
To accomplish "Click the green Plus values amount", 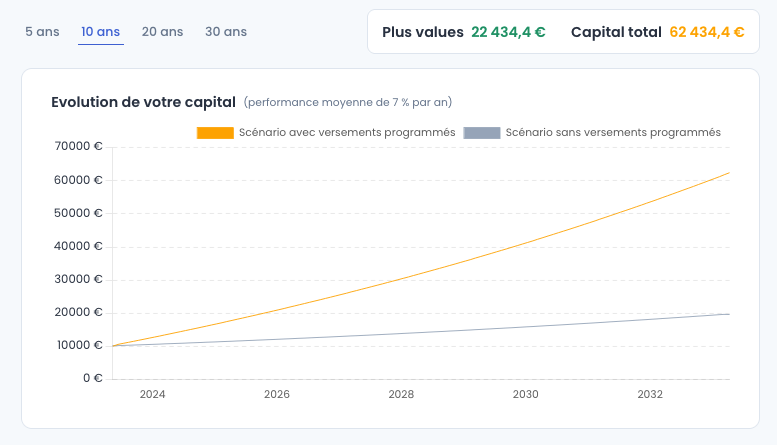I will [508, 32].
